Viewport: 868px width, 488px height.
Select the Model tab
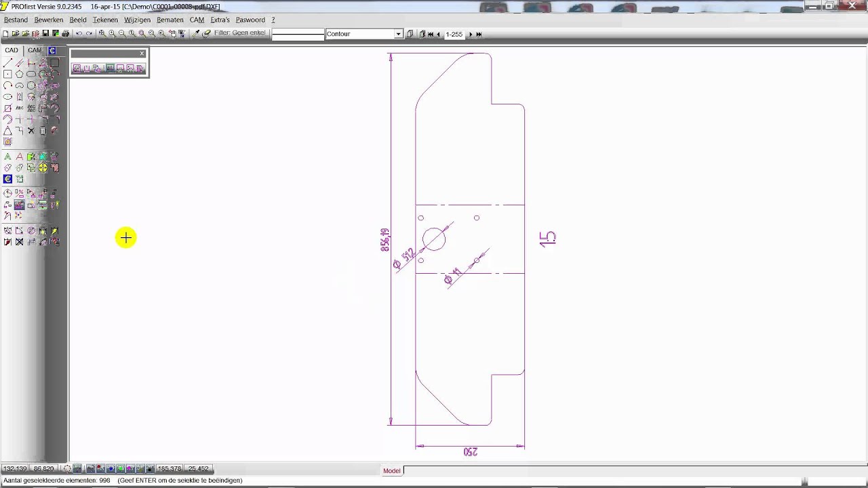(x=392, y=470)
